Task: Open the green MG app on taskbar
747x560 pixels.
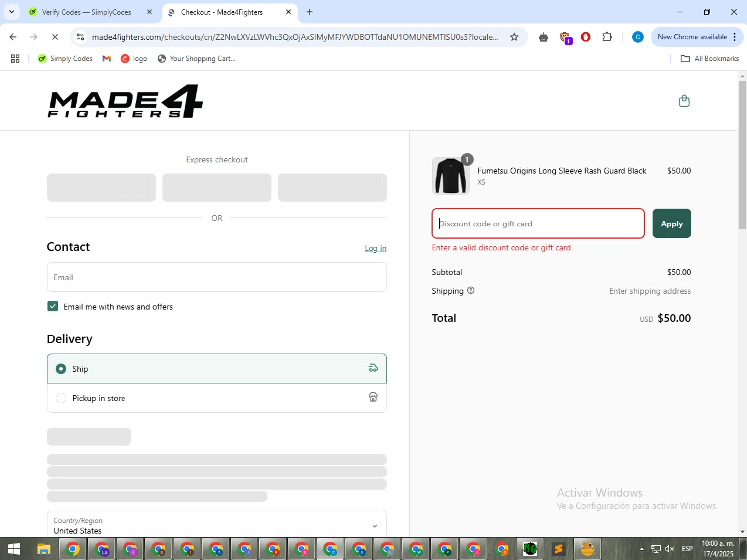Action: click(530, 549)
